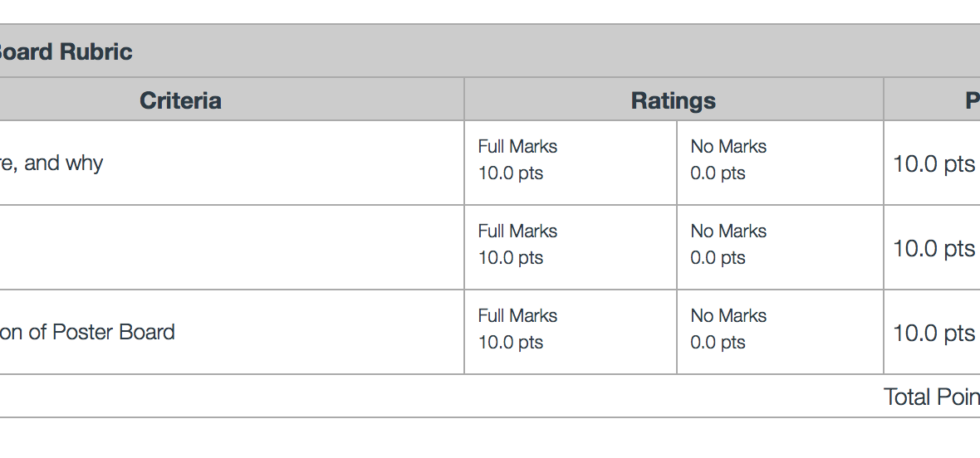
Task: Click the Total Points label
Action: pyautogui.click(x=931, y=397)
